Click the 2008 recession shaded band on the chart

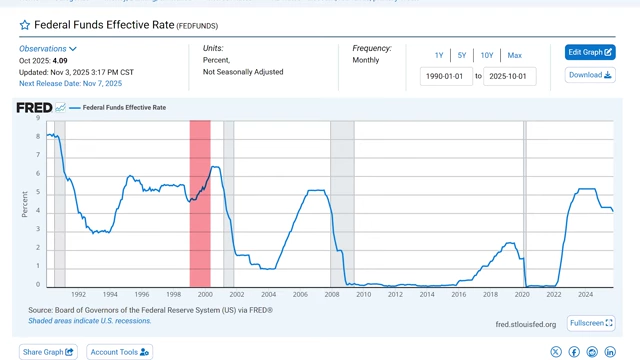342,204
